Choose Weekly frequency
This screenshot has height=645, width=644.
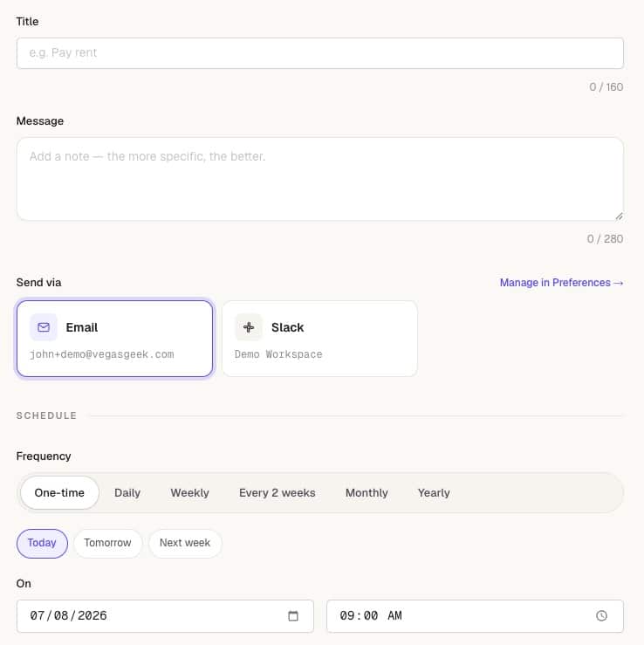[x=190, y=493]
